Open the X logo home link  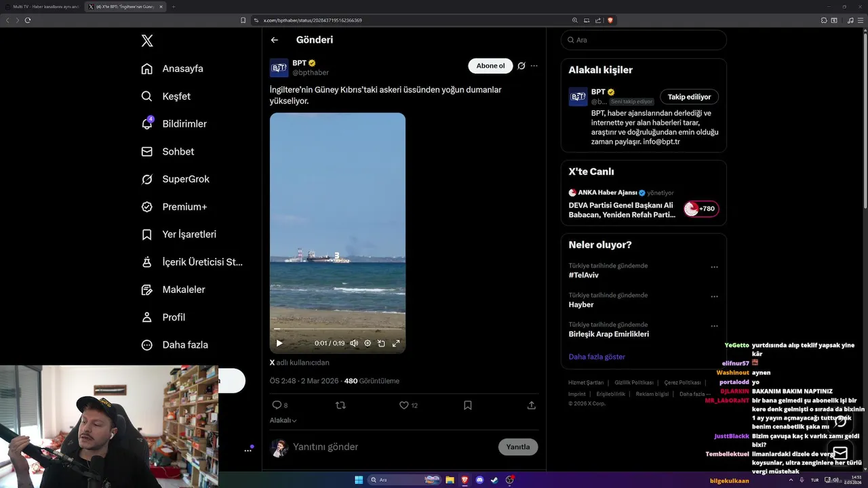coord(147,41)
